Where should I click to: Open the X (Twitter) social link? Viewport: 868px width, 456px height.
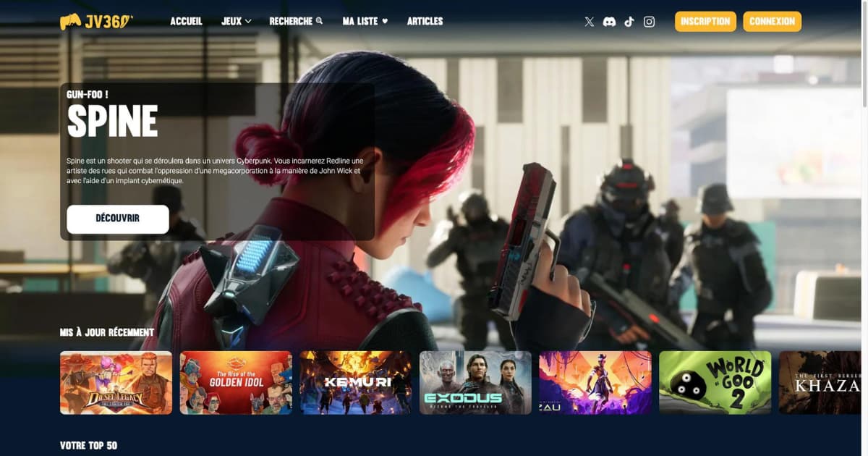(590, 22)
